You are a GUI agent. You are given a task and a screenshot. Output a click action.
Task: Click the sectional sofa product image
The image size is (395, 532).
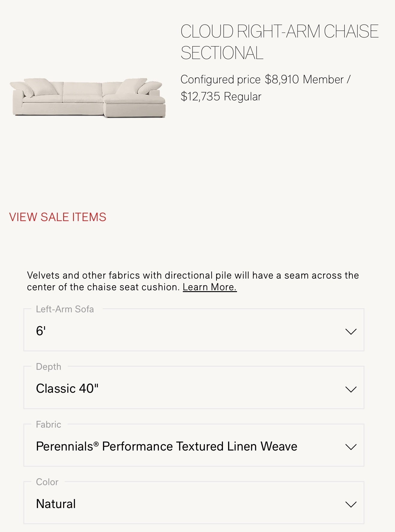[x=87, y=98]
